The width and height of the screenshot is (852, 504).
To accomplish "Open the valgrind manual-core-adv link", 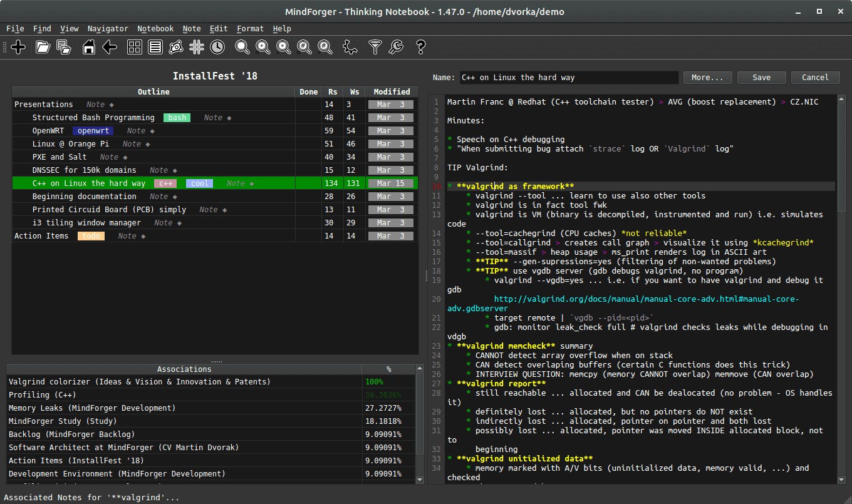I will 645,299.
